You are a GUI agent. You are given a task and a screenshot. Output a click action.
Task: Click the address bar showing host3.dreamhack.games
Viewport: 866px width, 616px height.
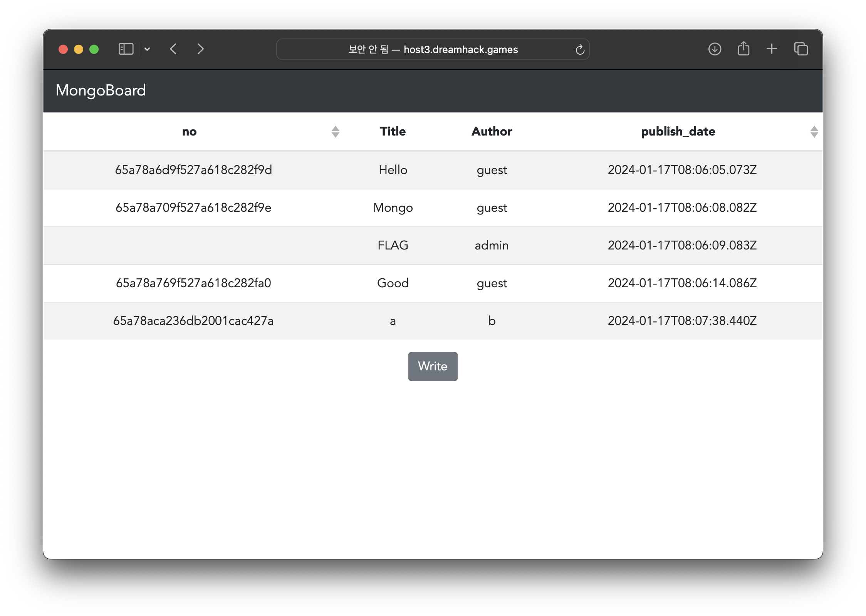pyautogui.click(x=432, y=50)
